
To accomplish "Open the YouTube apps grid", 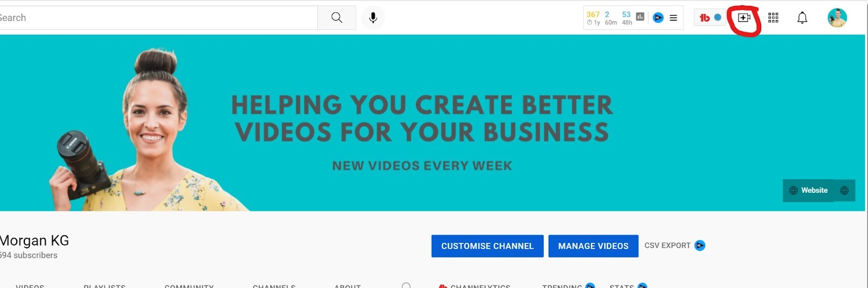I will (773, 18).
